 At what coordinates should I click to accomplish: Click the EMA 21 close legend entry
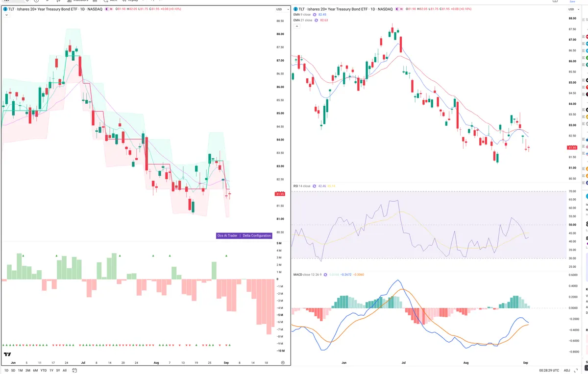coord(303,20)
